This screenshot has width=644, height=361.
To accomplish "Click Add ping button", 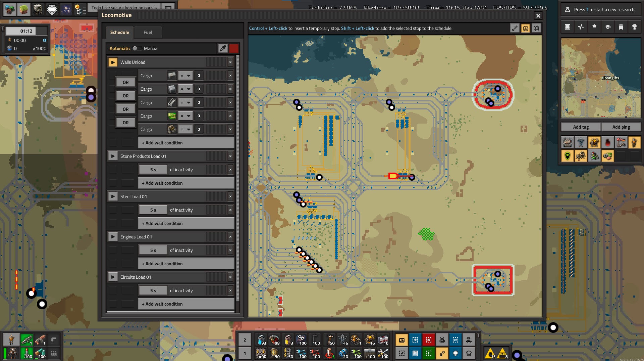I will pyautogui.click(x=621, y=127).
